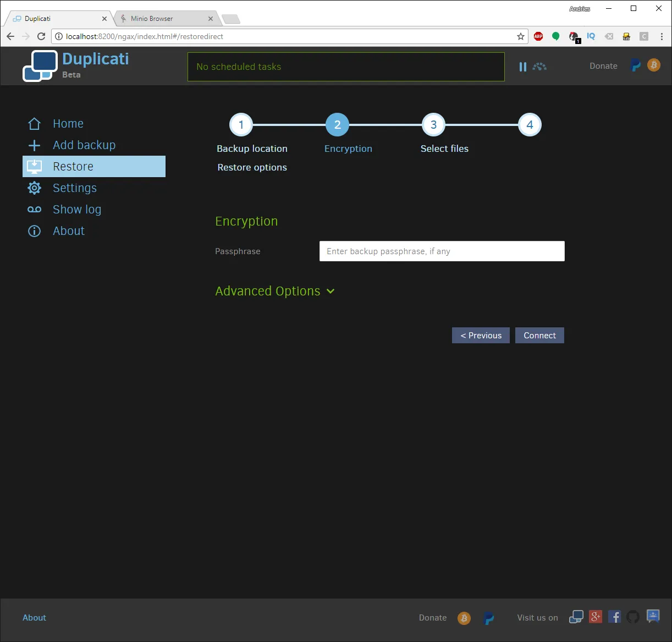
Task: Go to step 1 Backup location circle
Action: 241,125
